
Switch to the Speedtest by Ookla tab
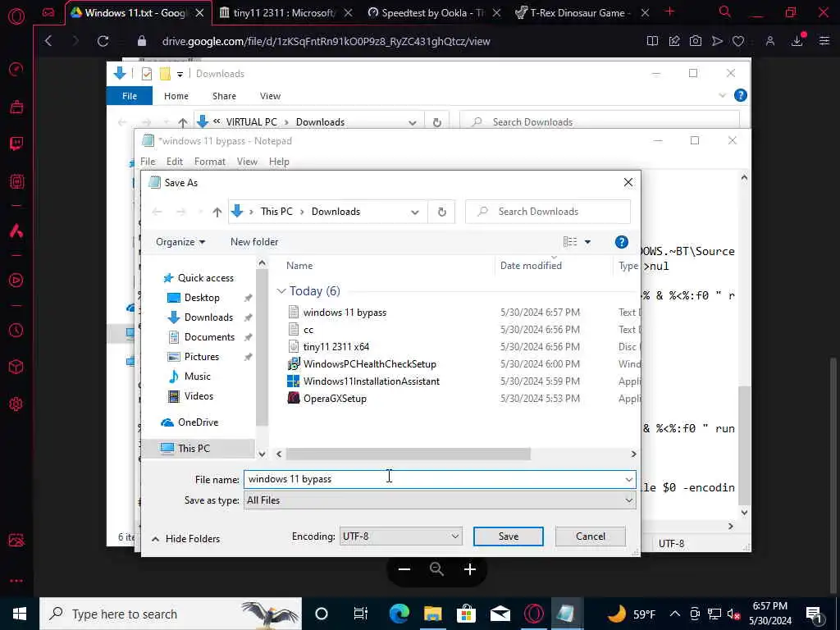[435, 13]
